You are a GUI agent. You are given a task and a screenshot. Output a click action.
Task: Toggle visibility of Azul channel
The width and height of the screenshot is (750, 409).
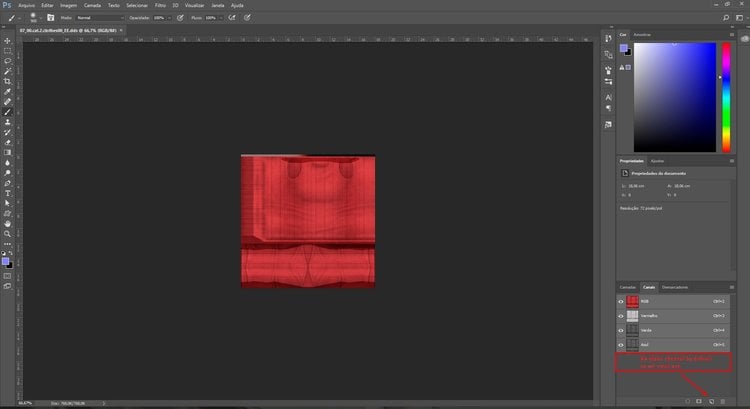pyautogui.click(x=621, y=344)
